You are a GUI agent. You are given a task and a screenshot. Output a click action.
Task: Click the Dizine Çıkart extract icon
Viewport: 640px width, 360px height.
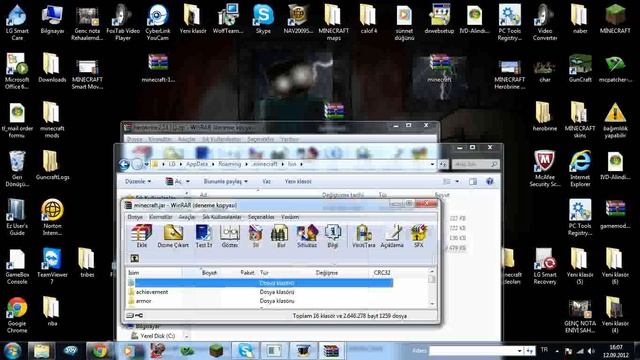tap(173, 236)
